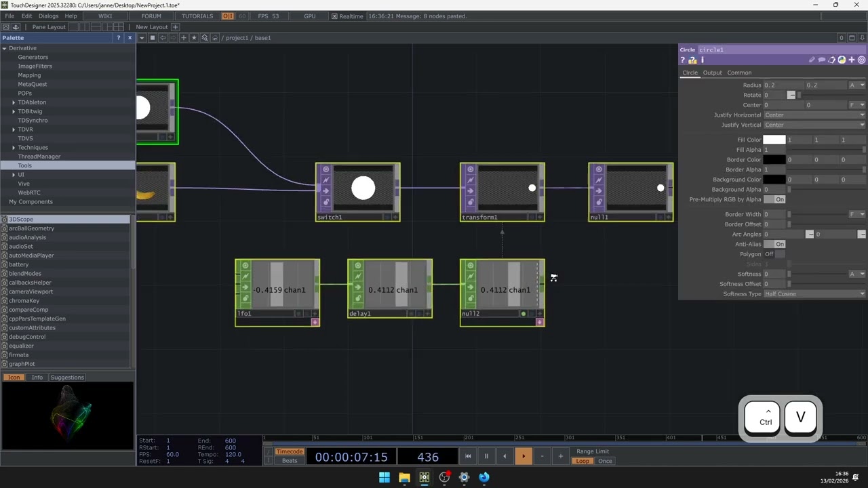Expand the TDAbleton palette folder
The width and height of the screenshot is (868, 488).
click(14, 102)
